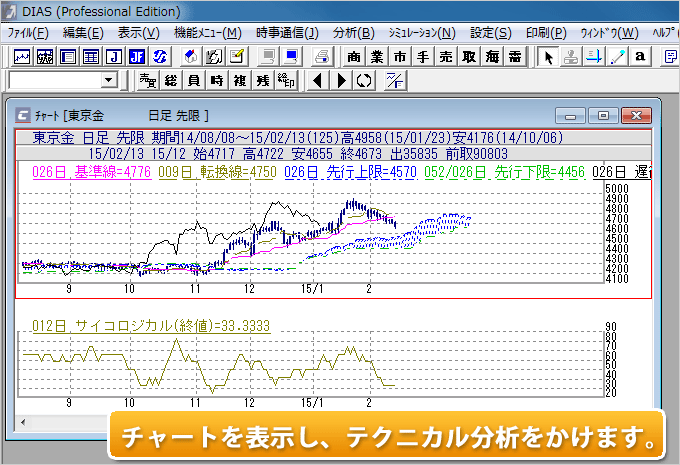This screenshot has height=465, width=680.
Task: Click the next right arrow button
Action: (341, 80)
